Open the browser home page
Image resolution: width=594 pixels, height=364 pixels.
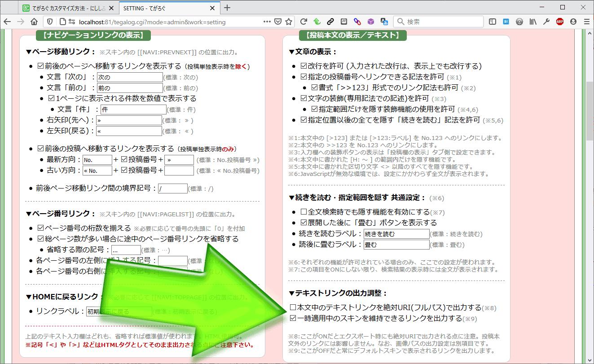point(34,22)
